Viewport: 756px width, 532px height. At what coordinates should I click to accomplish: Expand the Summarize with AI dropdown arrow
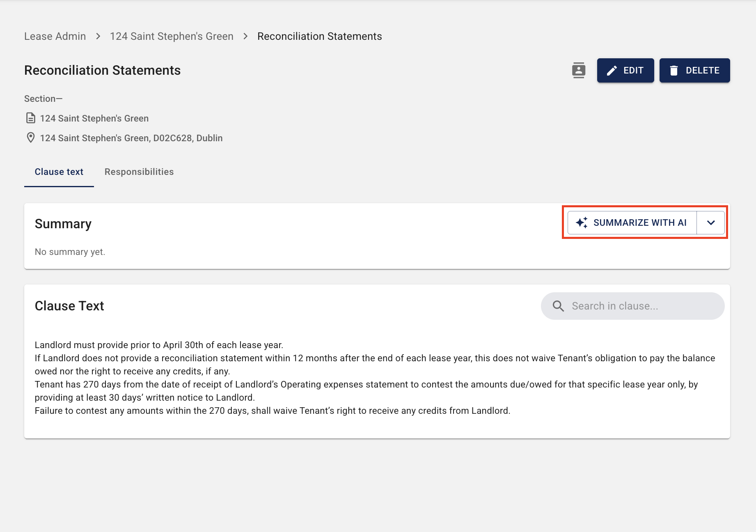pyautogui.click(x=711, y=222)
